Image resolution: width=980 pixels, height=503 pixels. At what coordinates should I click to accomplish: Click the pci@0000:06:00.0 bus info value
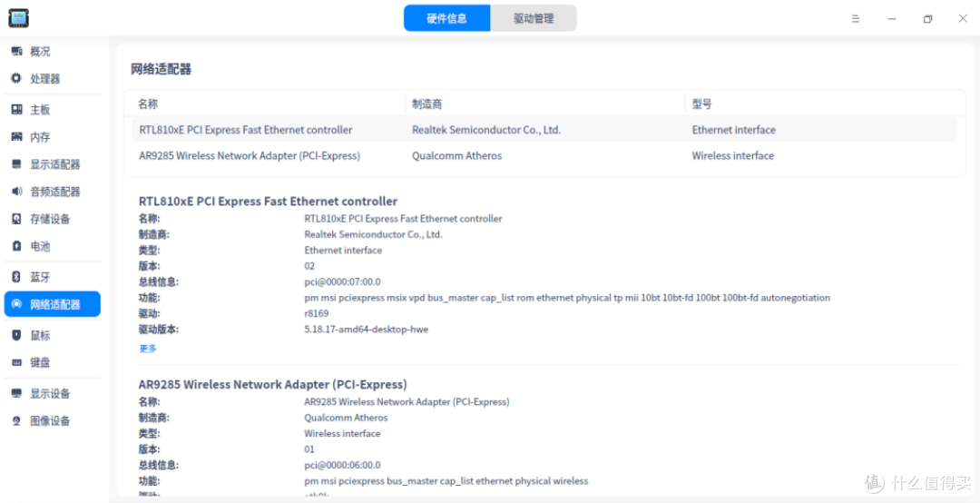342,465
